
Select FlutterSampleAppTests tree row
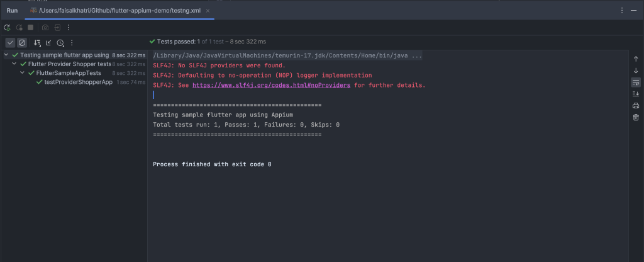(74, 73)
